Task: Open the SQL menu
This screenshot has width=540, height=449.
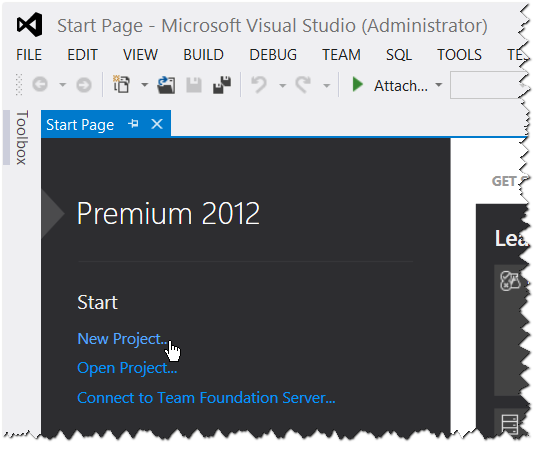Action: [x=399, y=55]
